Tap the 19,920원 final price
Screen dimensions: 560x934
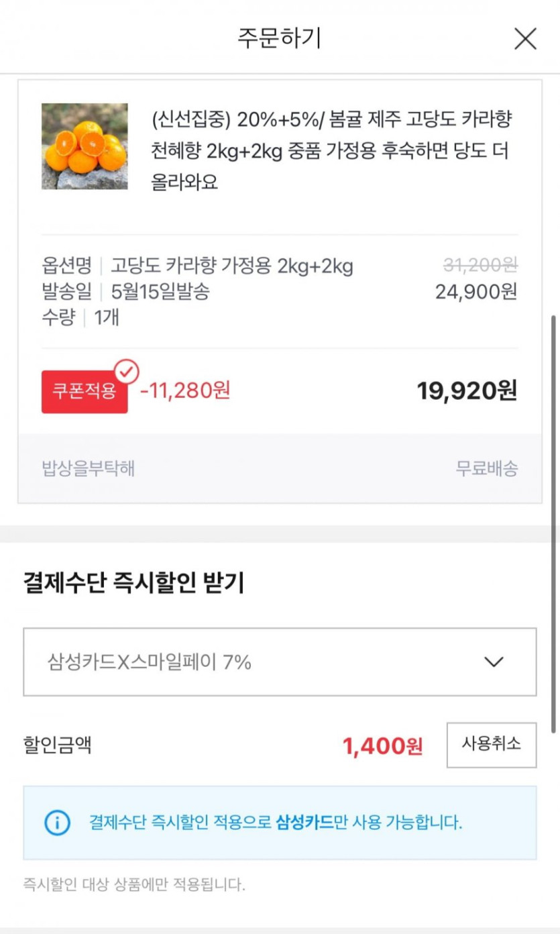tap(467, 391)
